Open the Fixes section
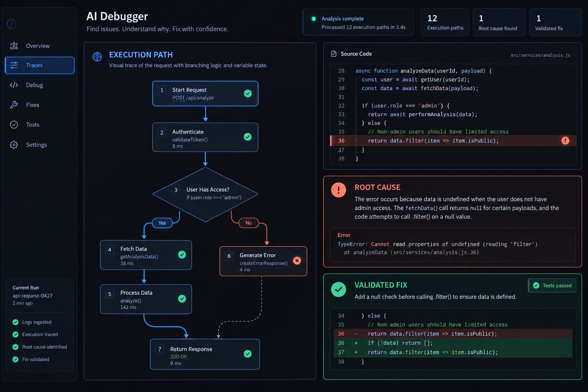Viewport: 588px width, 392px height. [40, 105]
